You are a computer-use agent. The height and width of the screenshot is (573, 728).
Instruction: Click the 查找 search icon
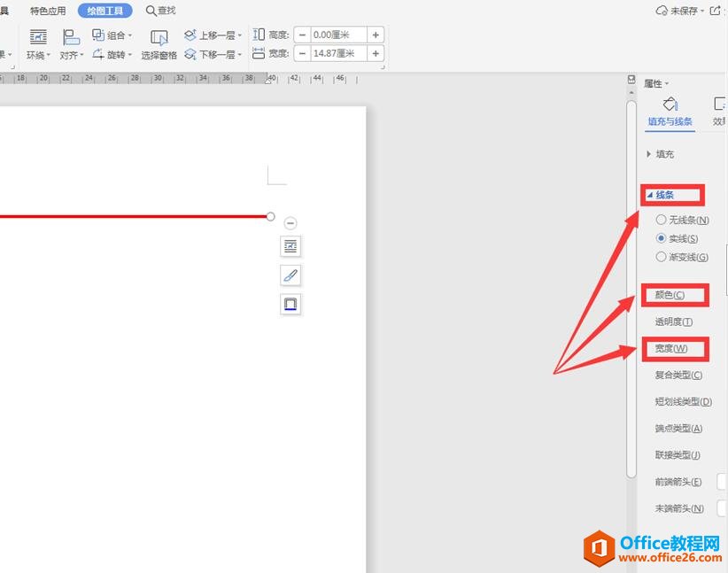[x=151, y=11]
